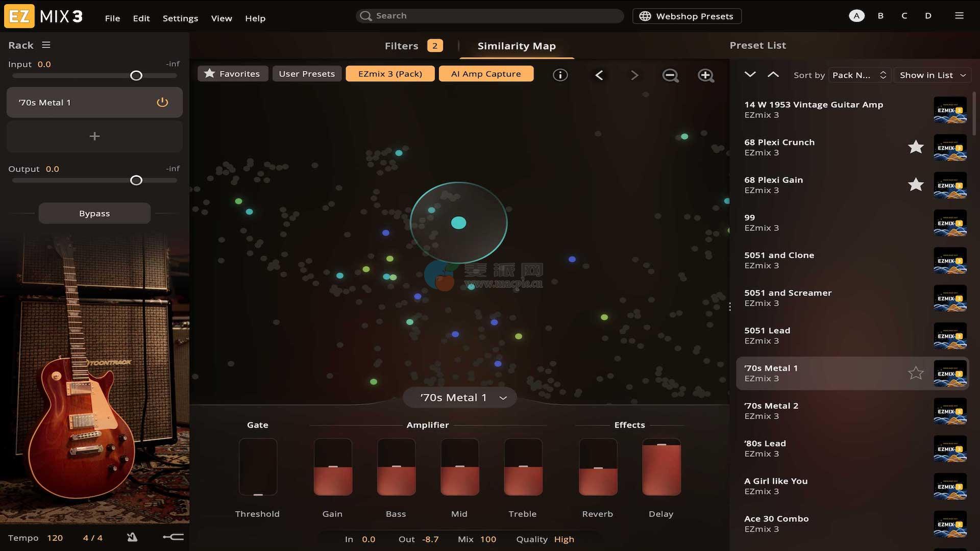
Task: Favorite the '70s Metal 1 preset star
Action: click(x=916, y=373)
